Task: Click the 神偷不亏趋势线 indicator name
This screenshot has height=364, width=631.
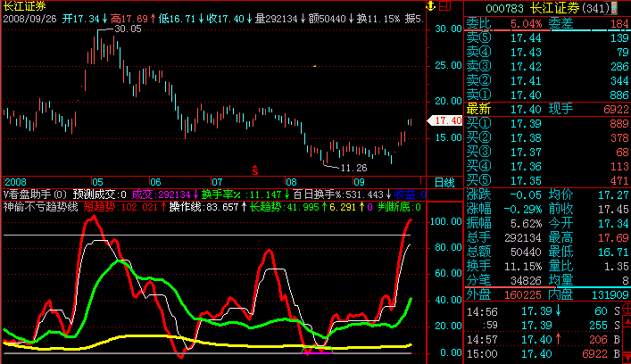Action: [41, 207]
